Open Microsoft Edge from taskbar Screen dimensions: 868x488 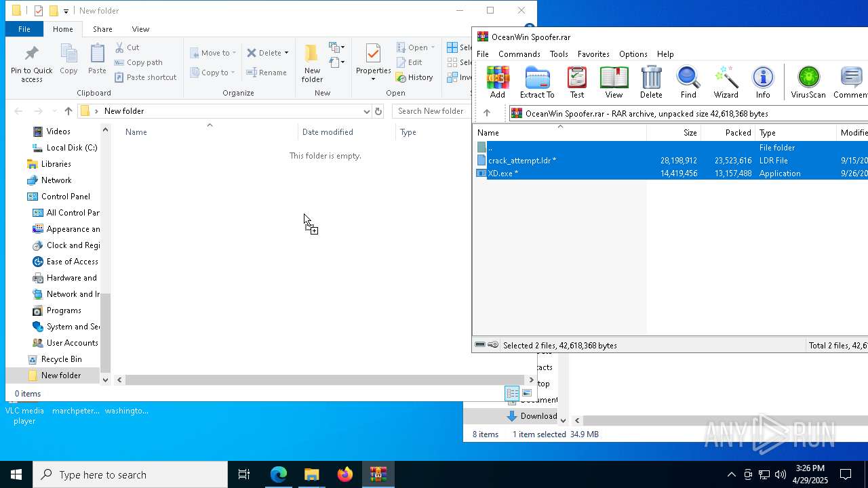(279, 474)
